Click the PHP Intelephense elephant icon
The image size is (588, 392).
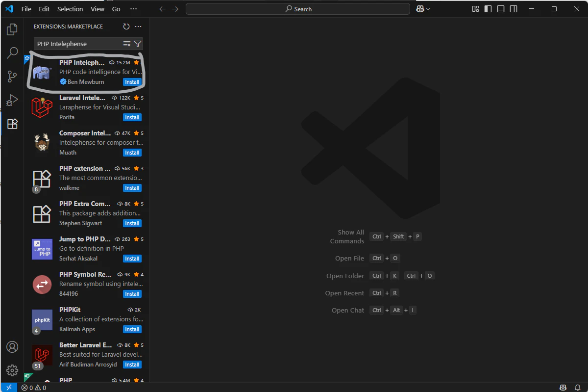42,72
